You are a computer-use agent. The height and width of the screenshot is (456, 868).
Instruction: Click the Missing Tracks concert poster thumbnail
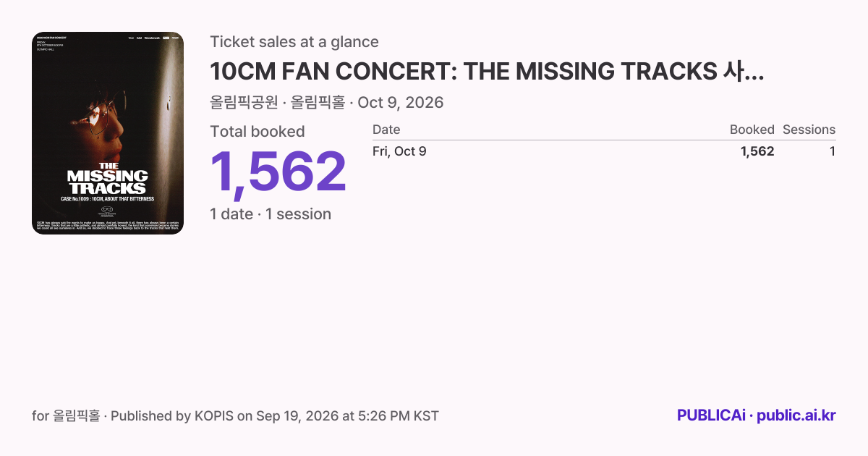click(x=108, y=133)
